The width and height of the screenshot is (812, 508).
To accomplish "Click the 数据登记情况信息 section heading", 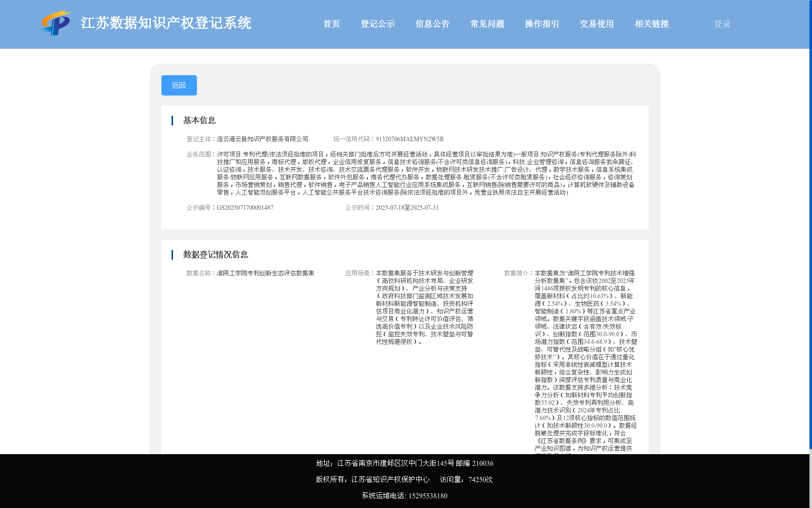I will (216, 255).
